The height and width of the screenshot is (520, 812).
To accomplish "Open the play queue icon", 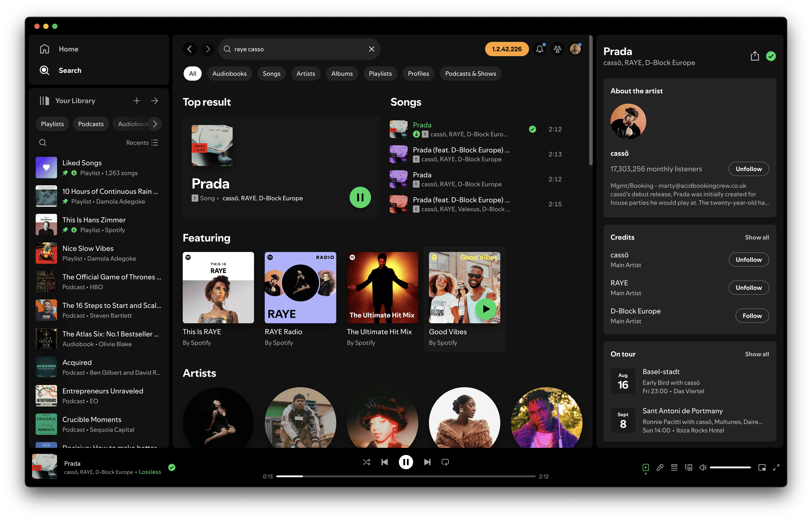I will [x=674, y=467].
